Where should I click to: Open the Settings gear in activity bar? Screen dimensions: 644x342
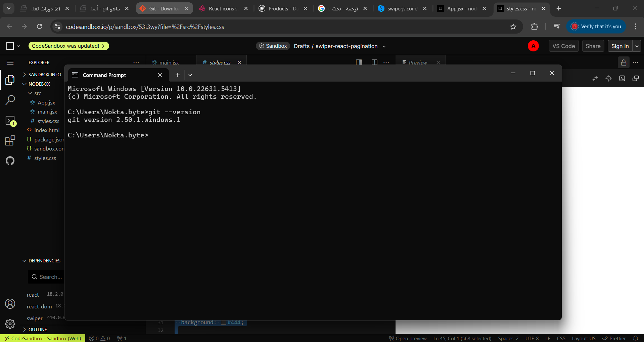point(10,324)
